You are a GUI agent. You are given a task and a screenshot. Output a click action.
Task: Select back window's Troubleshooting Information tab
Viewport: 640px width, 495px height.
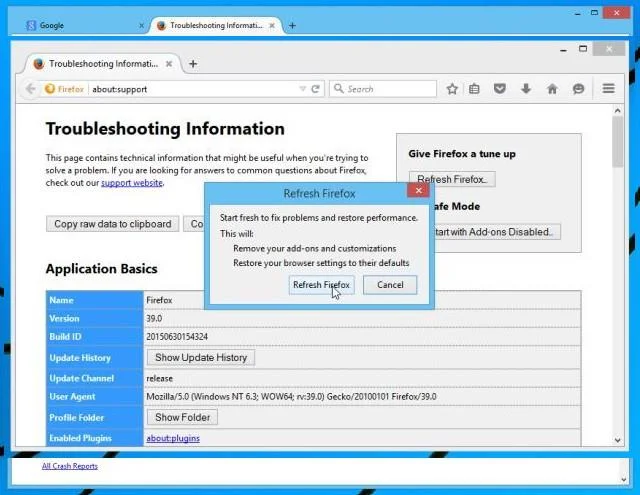click(216, 25)
